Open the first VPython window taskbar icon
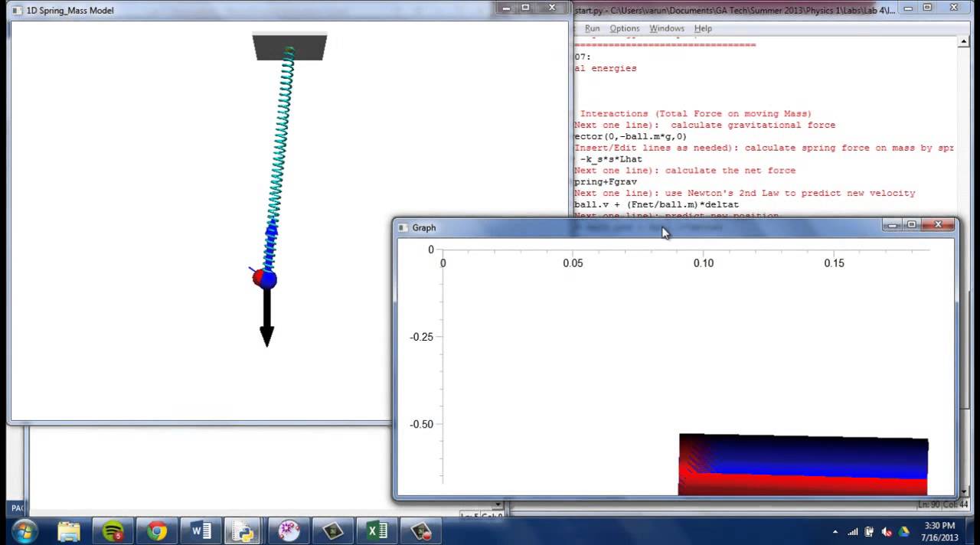This screenshot has width=980, height=545. click(x=333, y=531)
